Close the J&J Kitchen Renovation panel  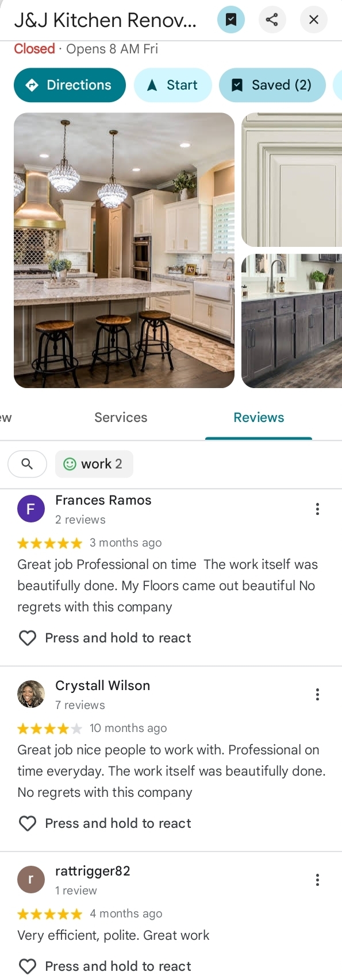pyautogui.click(x=313, y=20)
